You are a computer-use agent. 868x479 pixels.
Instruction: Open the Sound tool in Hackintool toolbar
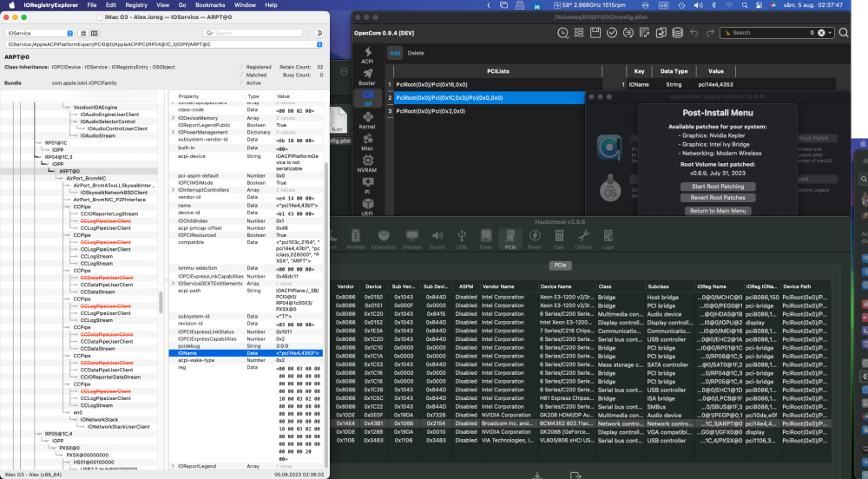point(437,239)
